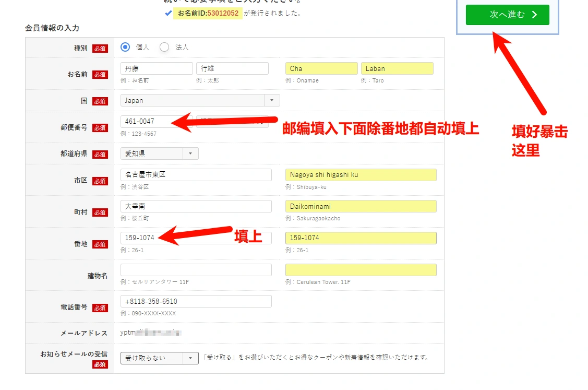Open the country dropdown showing Japan

coord(200,100)
